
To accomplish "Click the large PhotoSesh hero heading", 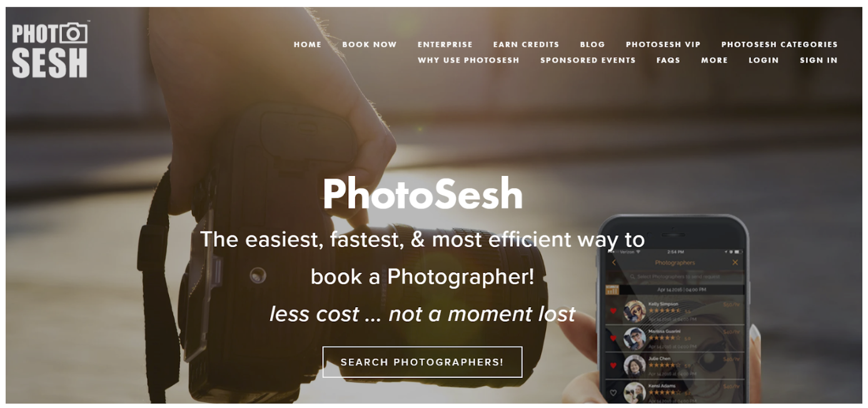I will [423, 193].
